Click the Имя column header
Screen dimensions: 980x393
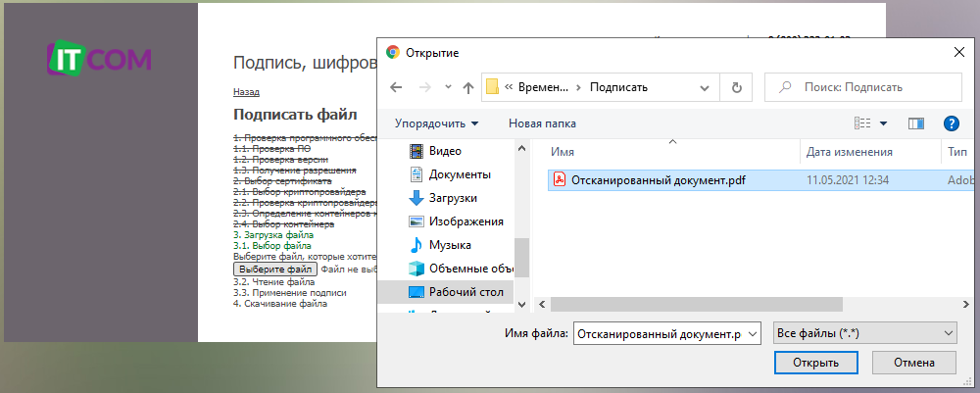[563, 152]
